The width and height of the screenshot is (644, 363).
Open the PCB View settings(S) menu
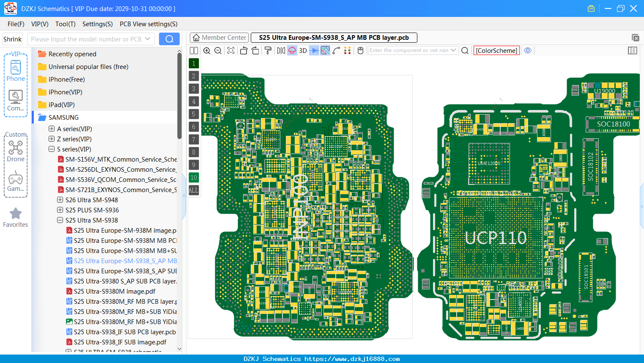(148, 24)
